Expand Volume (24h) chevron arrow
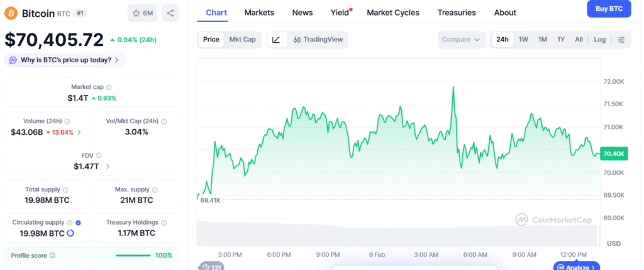 coord(79,132)
